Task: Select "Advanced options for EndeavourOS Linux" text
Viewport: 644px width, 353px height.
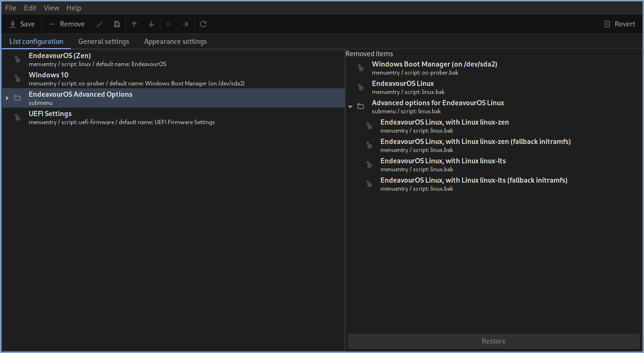Action: pos(438,103)
